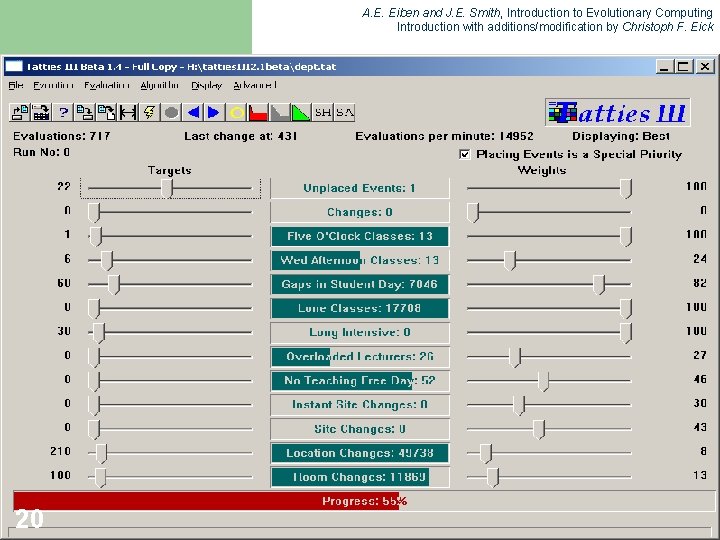This screenshot has height=540, width=720.
Task: Click the Site Changes weight slider handle
Action: pos(539,429)
